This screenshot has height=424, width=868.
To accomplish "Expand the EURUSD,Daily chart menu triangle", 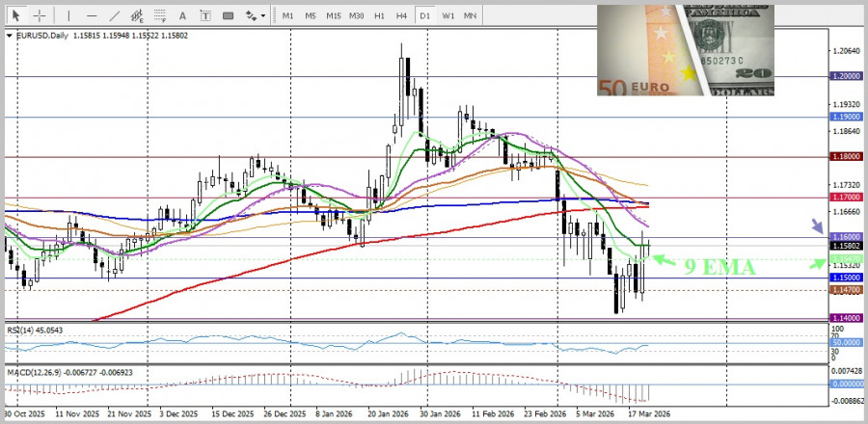I will coord(10,35).
